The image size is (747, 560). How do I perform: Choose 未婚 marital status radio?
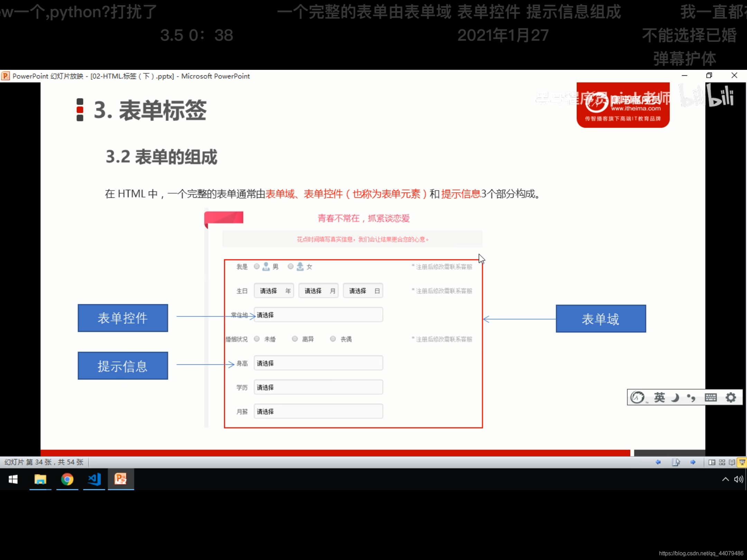(257, 339)
